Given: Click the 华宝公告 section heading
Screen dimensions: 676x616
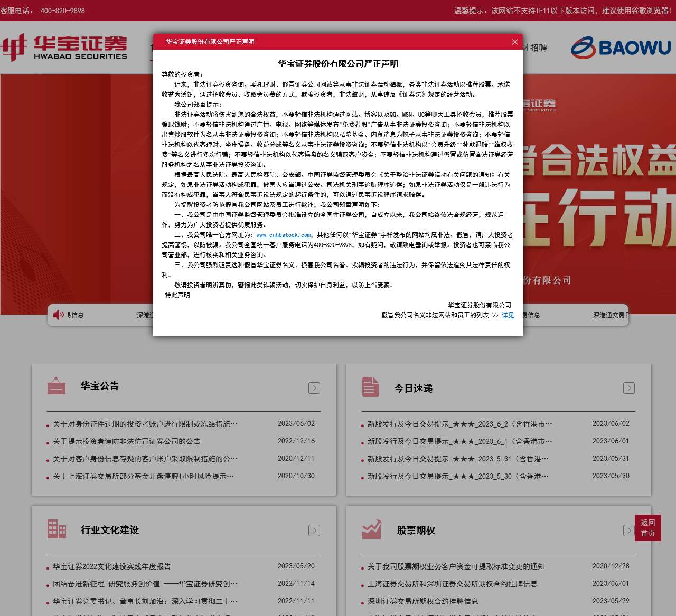Looking at the screenshot, I should [x=100, y=386].
